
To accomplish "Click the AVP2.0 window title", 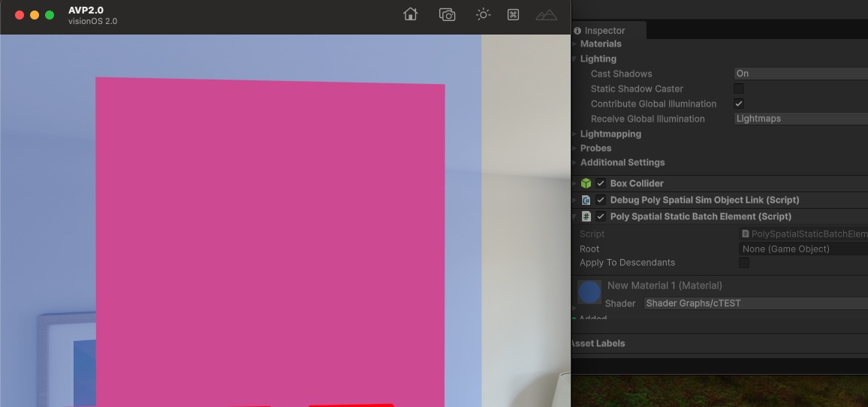I will pyautogui.click(x=86, y=10).
